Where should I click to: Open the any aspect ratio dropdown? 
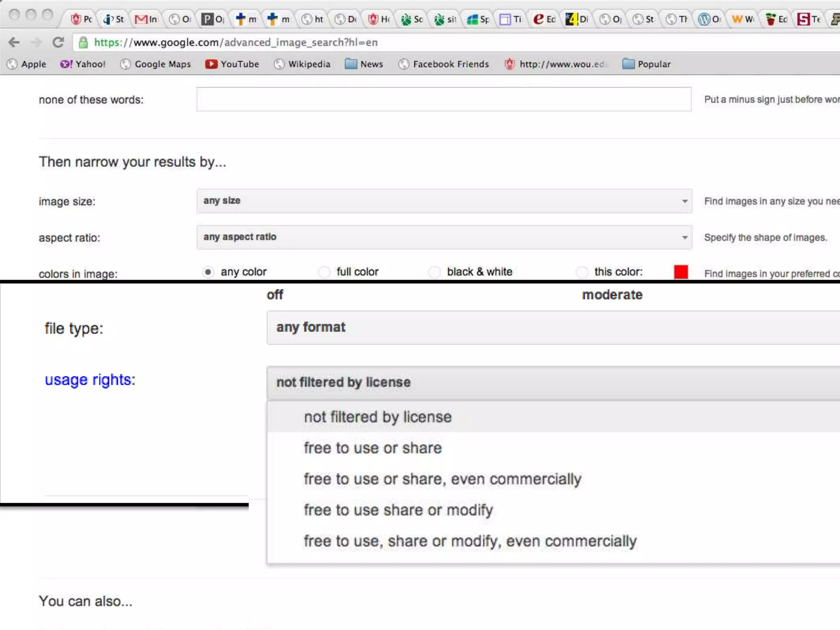coord(444,237)
